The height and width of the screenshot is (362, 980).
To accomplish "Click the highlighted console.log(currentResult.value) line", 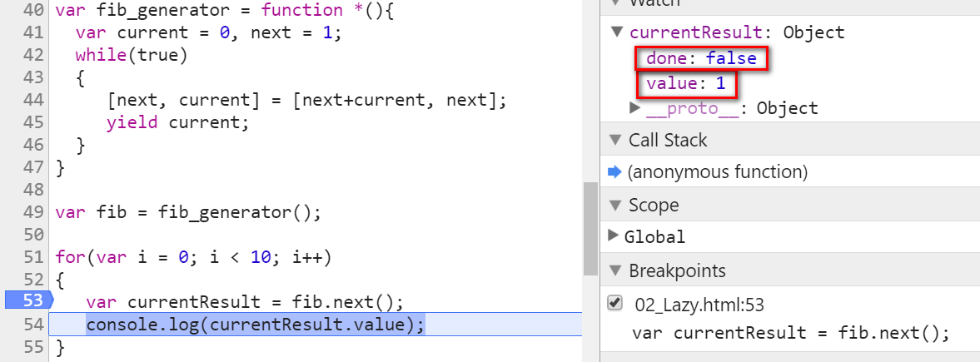I will point(256,325).
